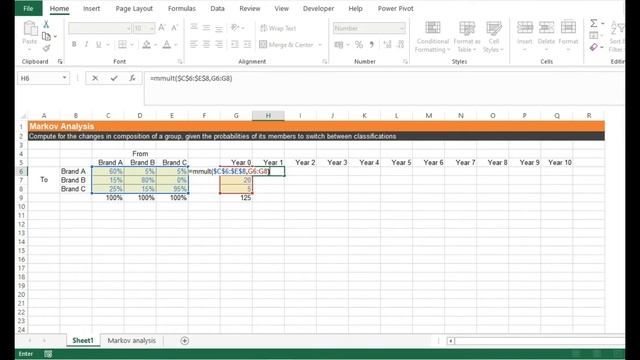Click the Clear eraser icon
The image size is (640, 360).
pyautogui.click(x=594, y=47)
